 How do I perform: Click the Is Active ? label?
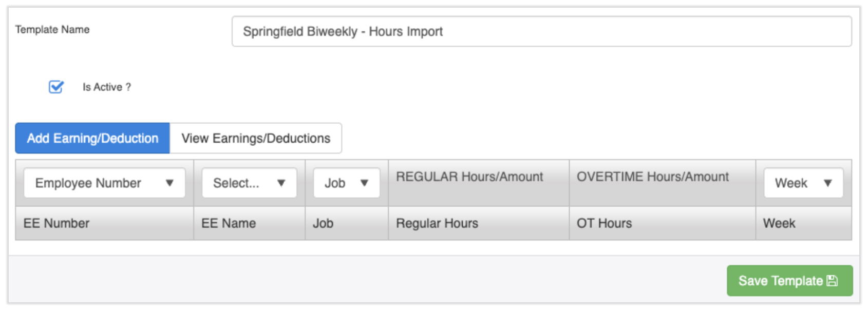107,87
